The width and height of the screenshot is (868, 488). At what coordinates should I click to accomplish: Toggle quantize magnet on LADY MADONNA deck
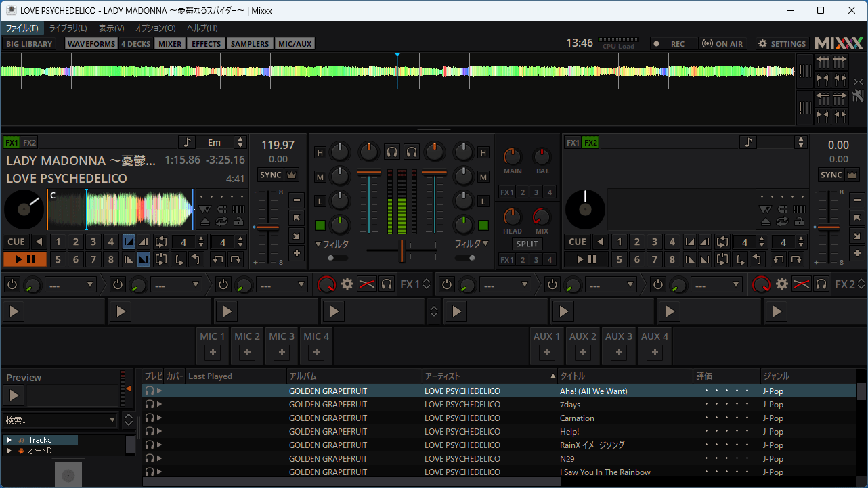221,209
